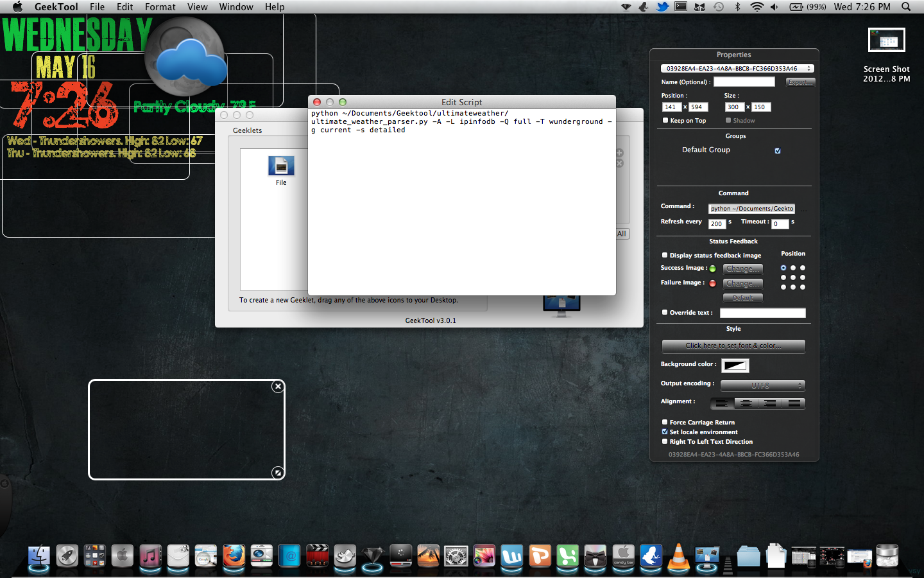The image size is (924, 578).
Task: Open the View menu
Action: point(198,7)
